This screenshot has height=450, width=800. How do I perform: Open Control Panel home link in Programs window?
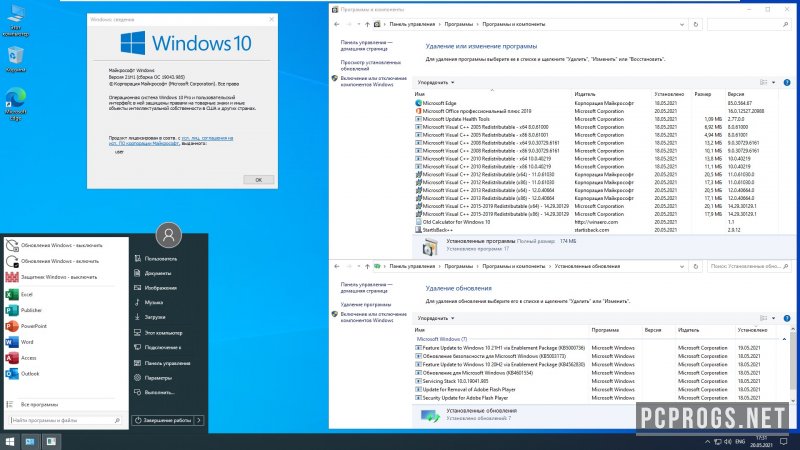(x=366, y=45)
